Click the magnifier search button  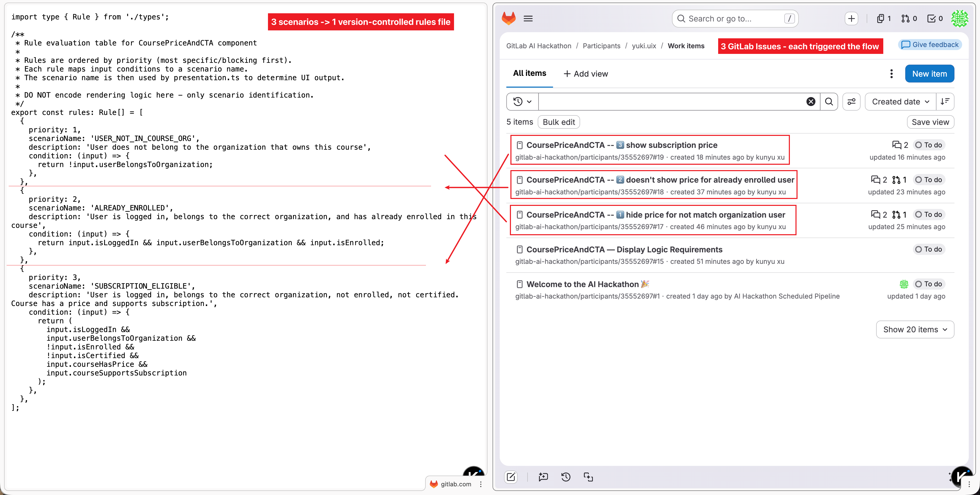click(829, 102)
